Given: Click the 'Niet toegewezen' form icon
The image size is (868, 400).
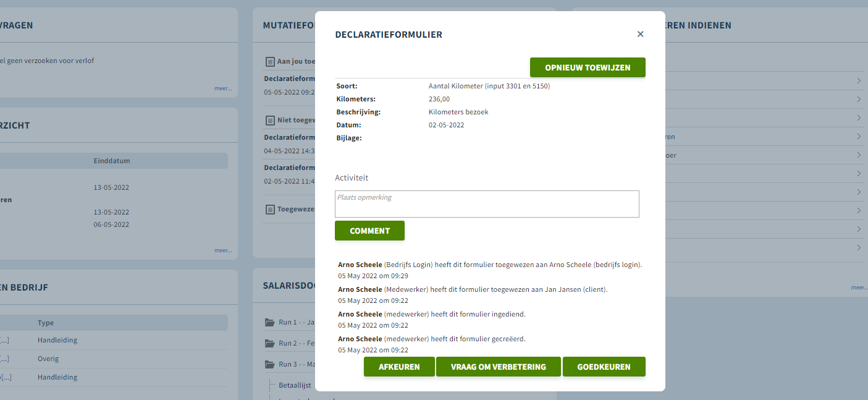Looking at the screenshot, I should [x=269, y=121].
